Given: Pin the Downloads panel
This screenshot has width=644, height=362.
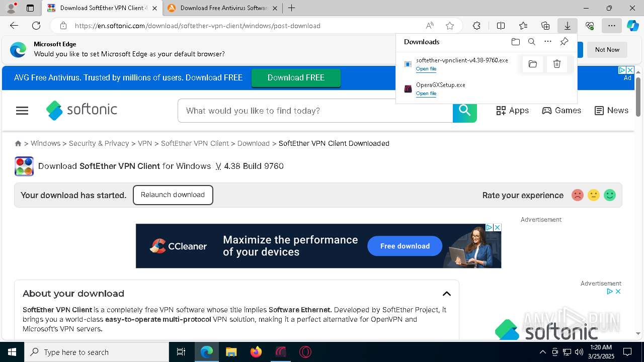Looking at the screenshot, I should coord(564,42).
